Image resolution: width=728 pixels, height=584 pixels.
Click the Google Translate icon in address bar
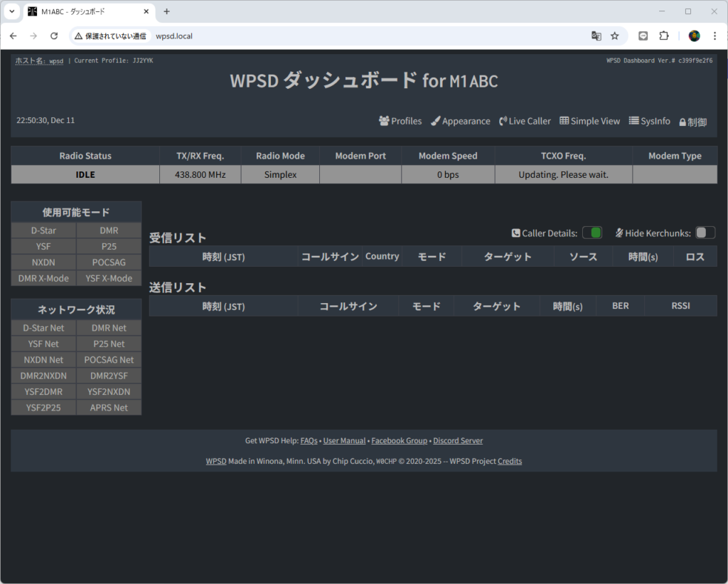pos(596,36)
